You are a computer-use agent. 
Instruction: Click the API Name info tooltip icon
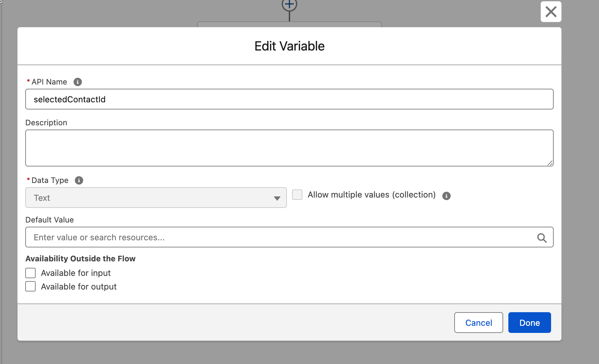[78, 82]
